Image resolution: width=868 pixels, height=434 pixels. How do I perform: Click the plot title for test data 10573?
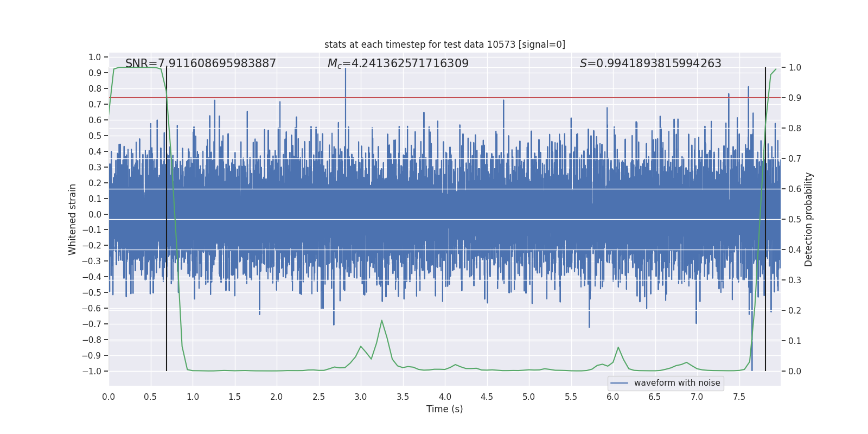tap(444, 44)
